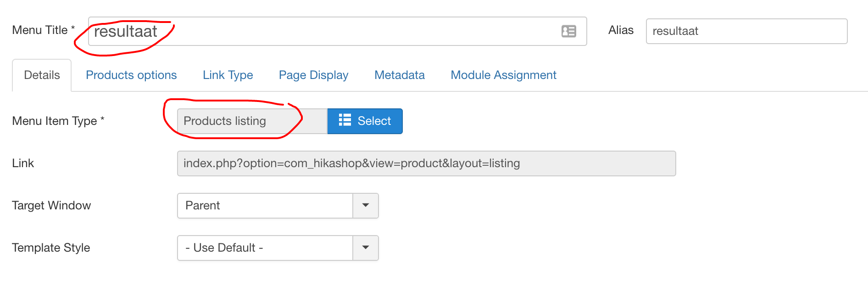The image size is (868, 304).
Task: Open the "- Use Default -" template style box
Action: (265, 248)
